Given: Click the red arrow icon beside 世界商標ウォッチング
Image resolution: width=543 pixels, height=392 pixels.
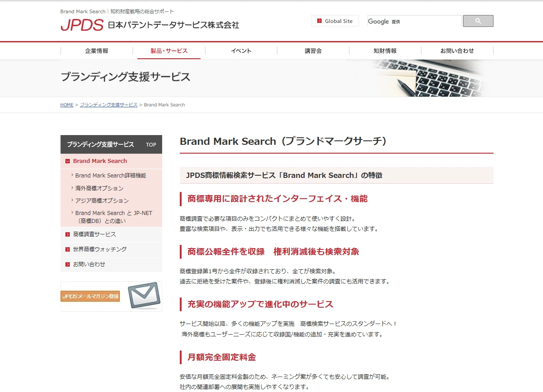Looking at the screenshot, I should [68, 249].
